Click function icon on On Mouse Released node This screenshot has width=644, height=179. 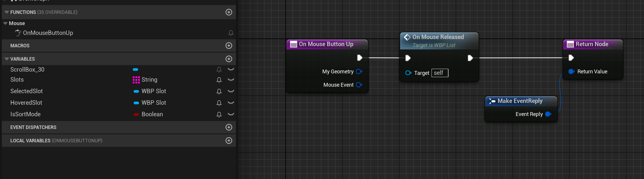pyautogui.click(x=407, y=37)
